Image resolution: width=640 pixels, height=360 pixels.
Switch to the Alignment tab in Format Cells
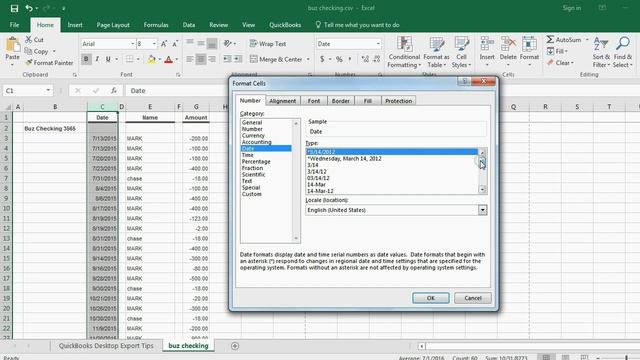pos(282,101)
